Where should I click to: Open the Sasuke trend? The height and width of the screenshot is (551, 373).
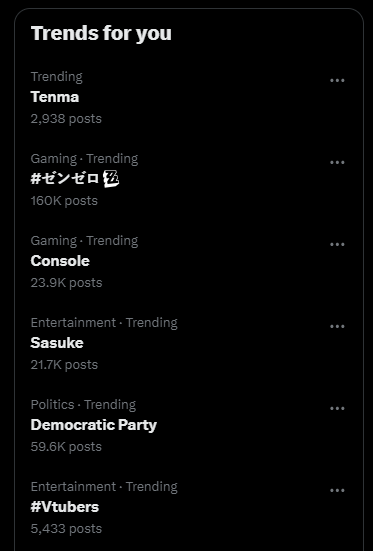(57, 343)
